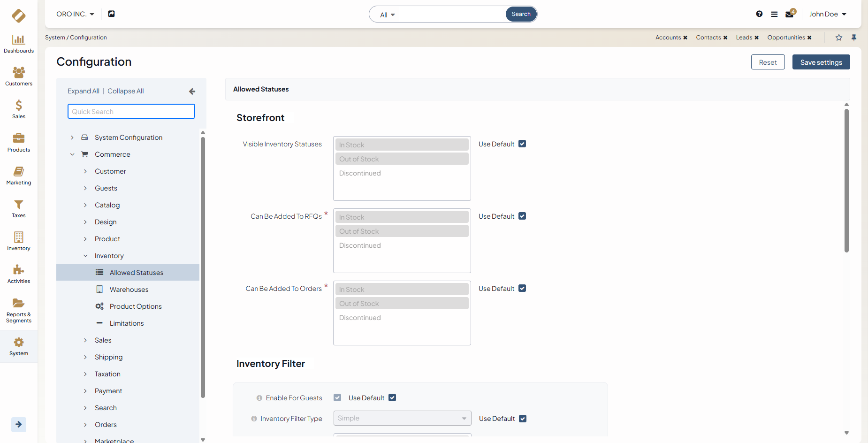
Task: Select Warehouses in the Inventory tree
Action: 129,290
